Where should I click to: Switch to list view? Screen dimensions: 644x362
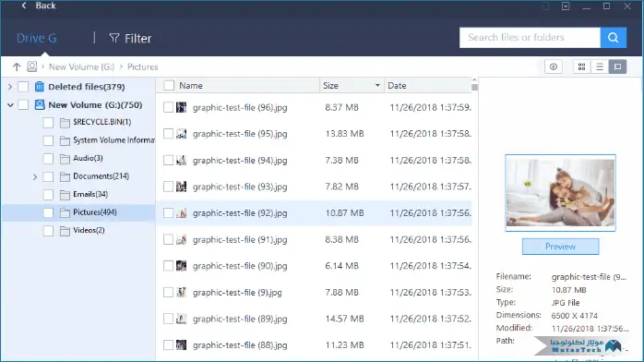600,66
